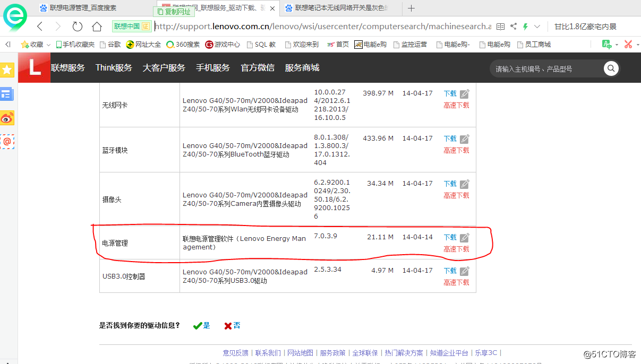Click the QR code icon in address bar

(500, 27)
